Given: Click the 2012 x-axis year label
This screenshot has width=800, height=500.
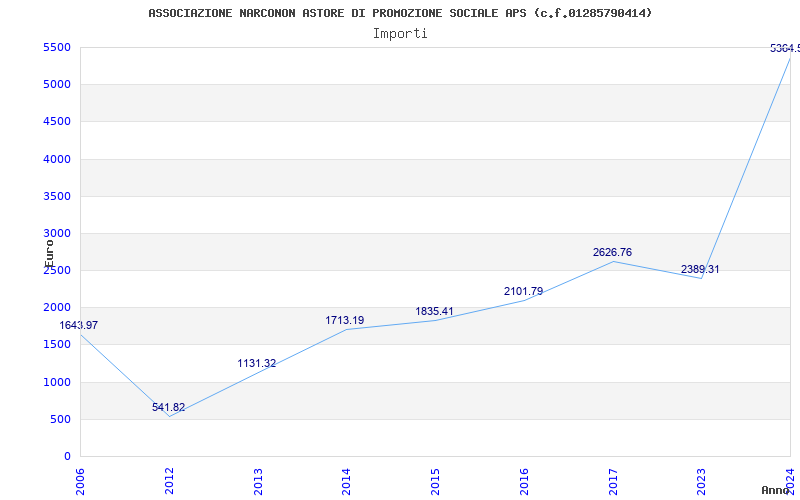Looking at the screenshot, I should [170, 480].
